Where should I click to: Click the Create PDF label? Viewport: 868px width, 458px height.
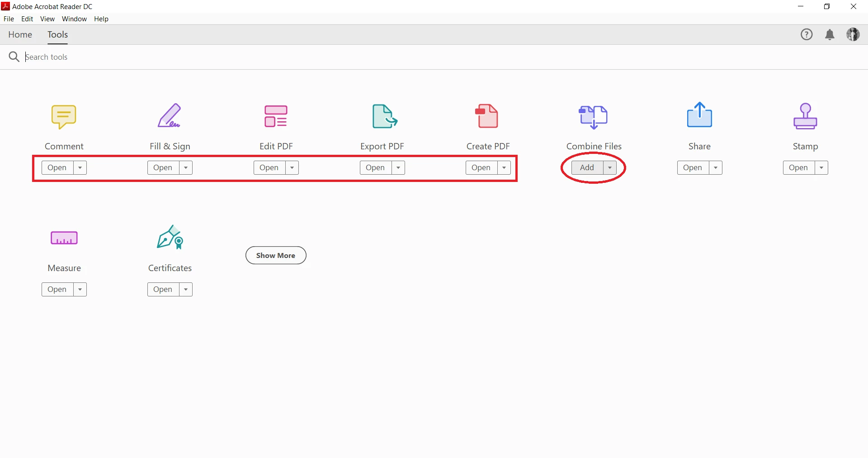[x=488, y=146]
